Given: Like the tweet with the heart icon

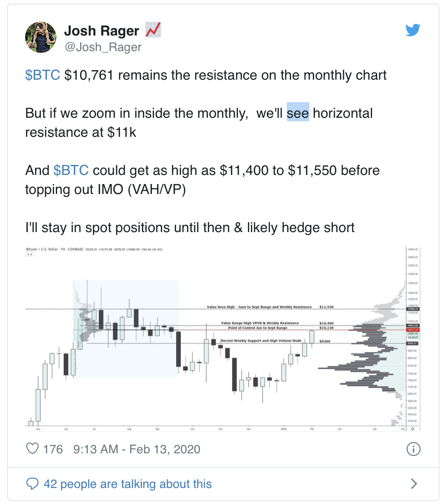Looking at the screenshot, I should (x=32, y=449).
